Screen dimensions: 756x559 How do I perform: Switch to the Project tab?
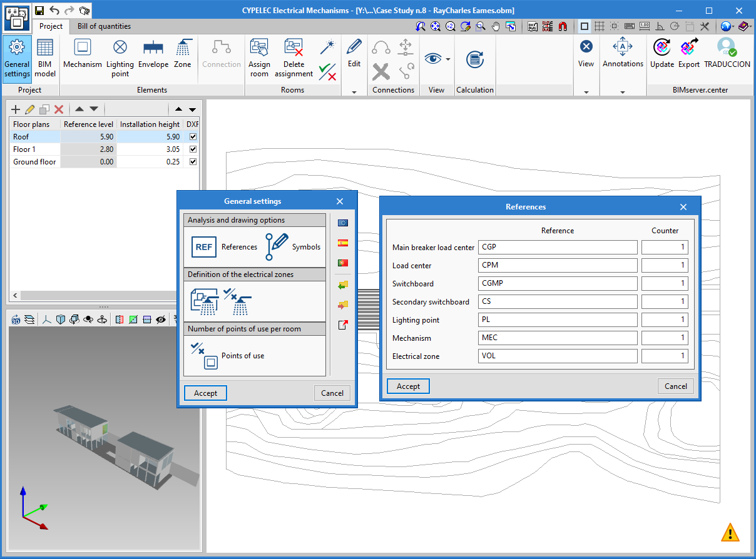tap(51, 26)
